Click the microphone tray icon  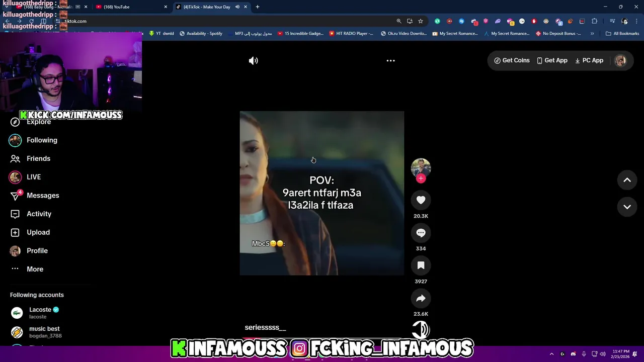click(x=584, y=354)
